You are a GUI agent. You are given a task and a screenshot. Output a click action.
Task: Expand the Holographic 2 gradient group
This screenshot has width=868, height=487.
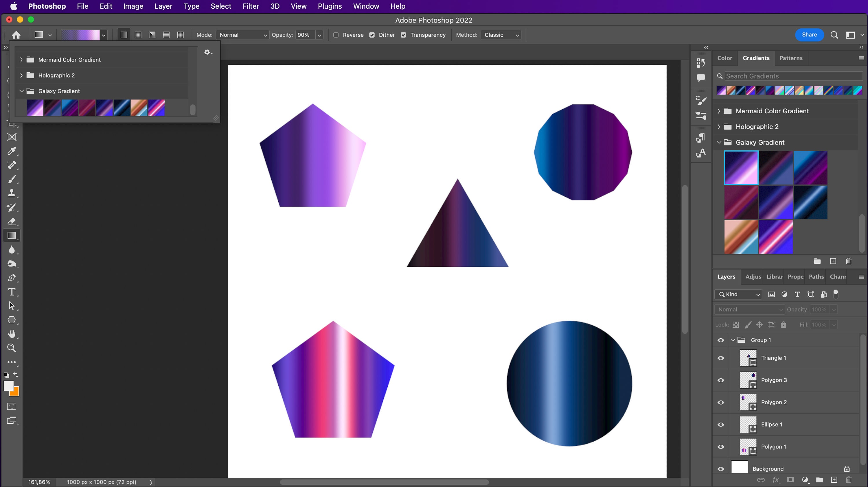718,127
